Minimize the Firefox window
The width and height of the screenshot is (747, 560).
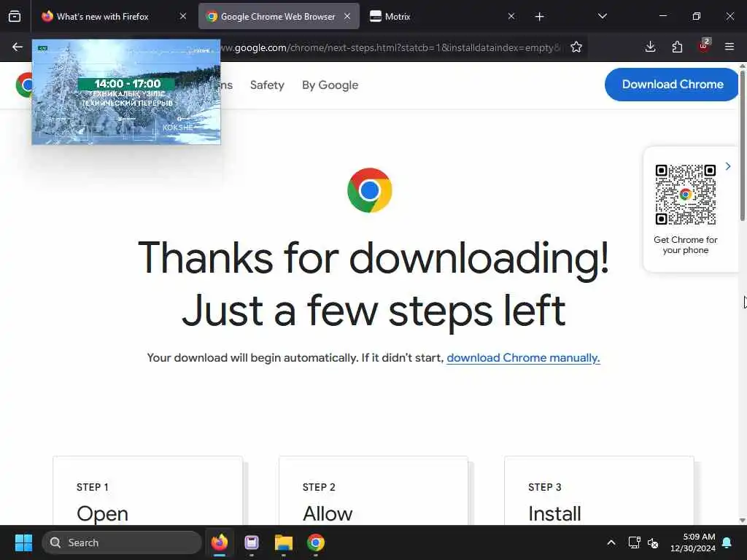662,16
